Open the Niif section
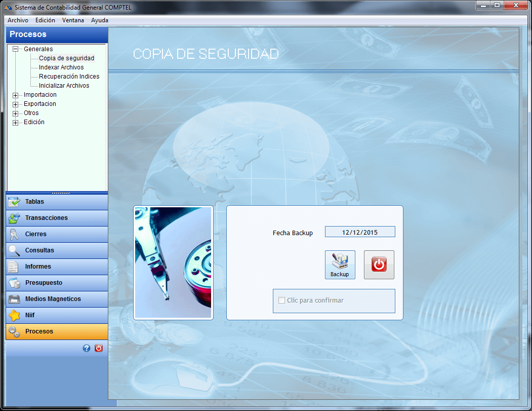The image size is (532, 411). (57, 316)
